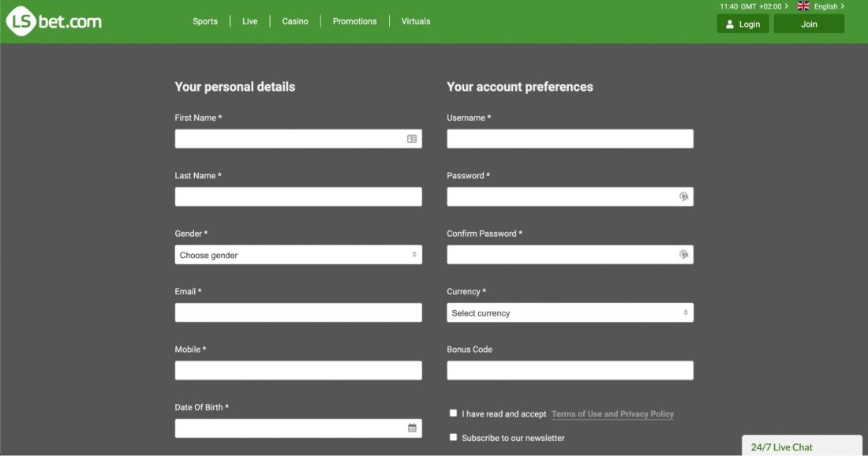The image size is (868, 456).
Task: Tick Subscribe to our newsletter checkbox
Action: (x=454, y=437)
